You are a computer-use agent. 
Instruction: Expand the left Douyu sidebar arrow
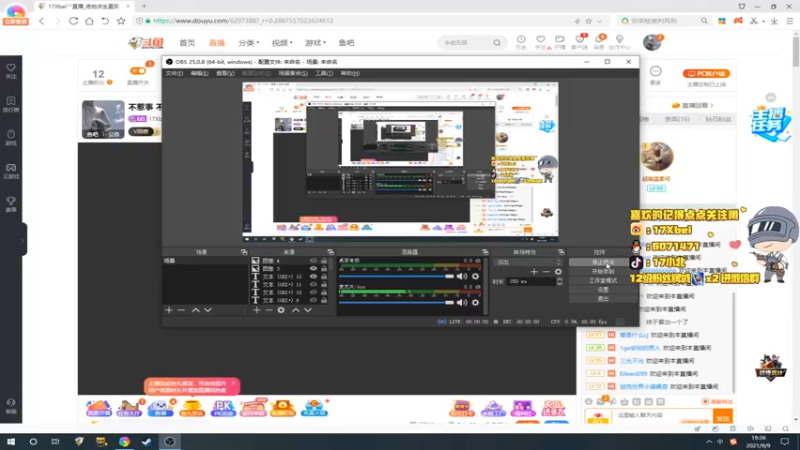coord(22,240)
